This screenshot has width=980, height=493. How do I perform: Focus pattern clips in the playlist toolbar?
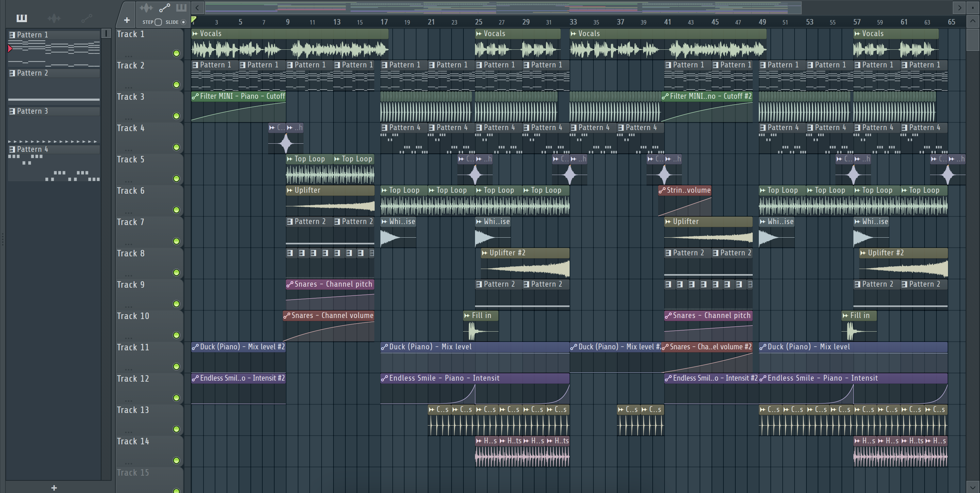coord(181,7)
